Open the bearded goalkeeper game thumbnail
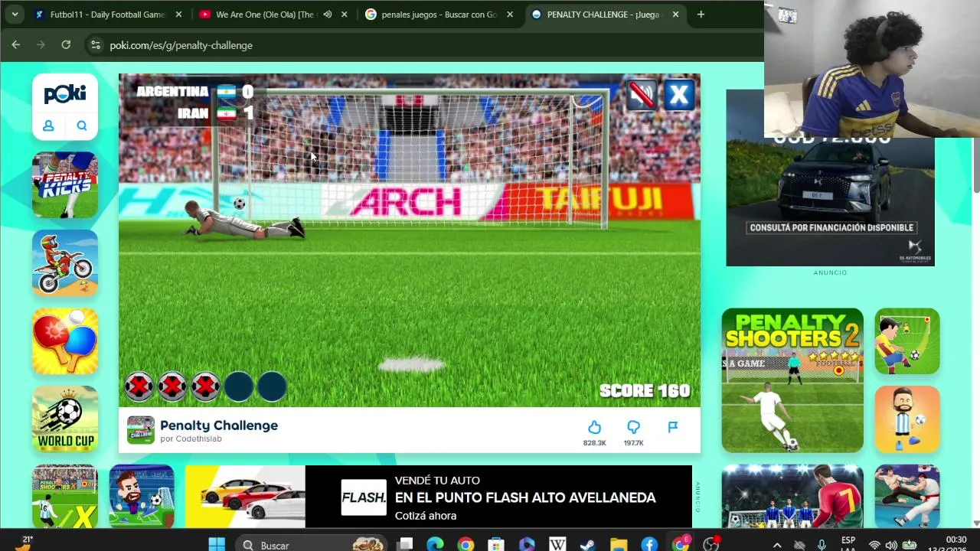980x551 pixels. tap(142, 497)
